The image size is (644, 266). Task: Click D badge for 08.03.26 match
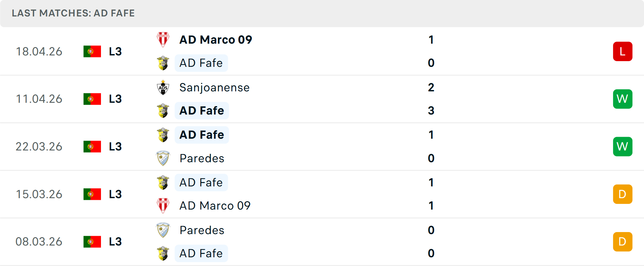pyautogui.click(x=623, y=242)
